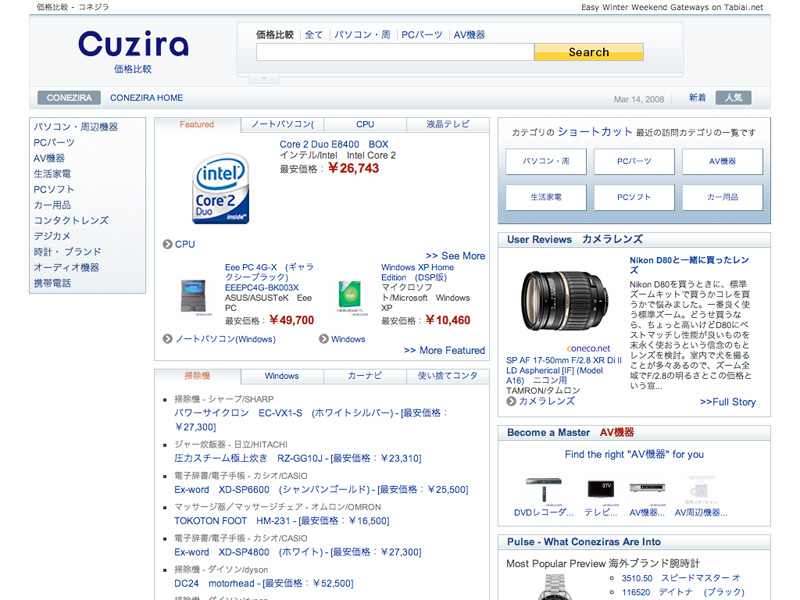800x600 pixels.
Task: Click the arrow icon beside CPU category
Action: [x=167, y=244]
